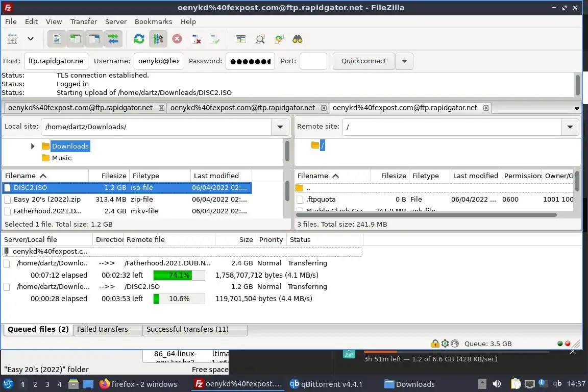Open the Transfer menu
Viewport: 588px width, 392px height.
[84, 22]
